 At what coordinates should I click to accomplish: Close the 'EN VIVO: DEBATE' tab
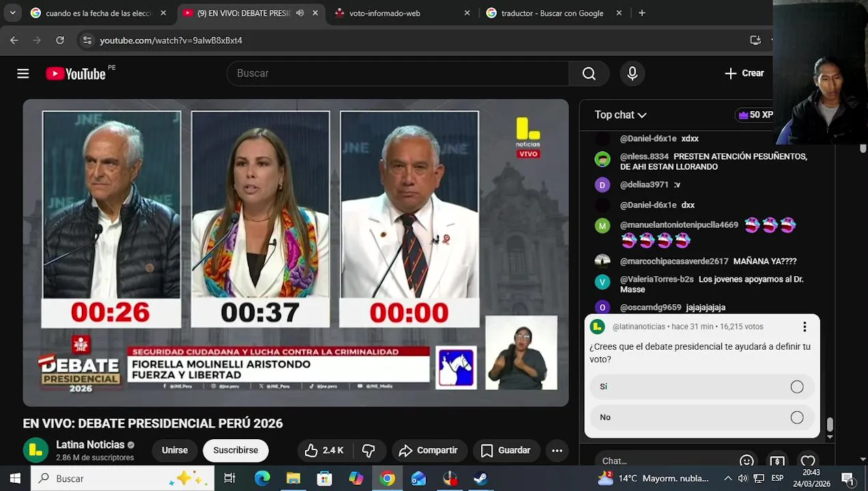pos(315,13)
